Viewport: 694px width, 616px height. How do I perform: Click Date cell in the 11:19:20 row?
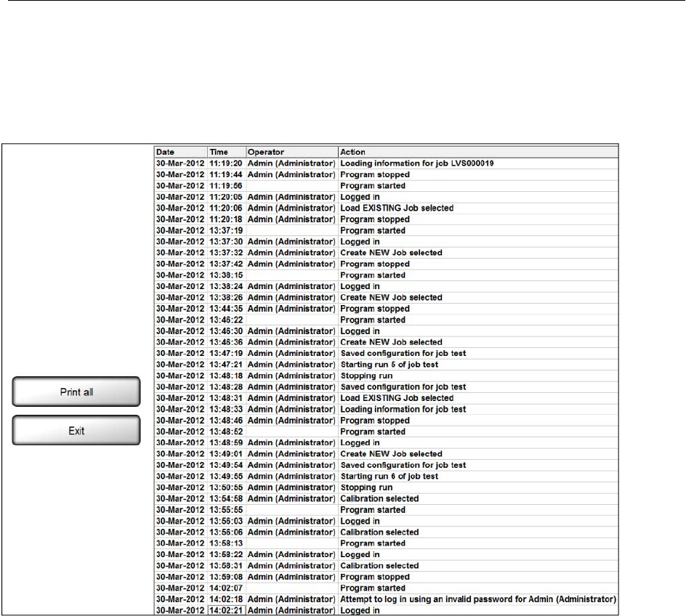coord(180,163)
